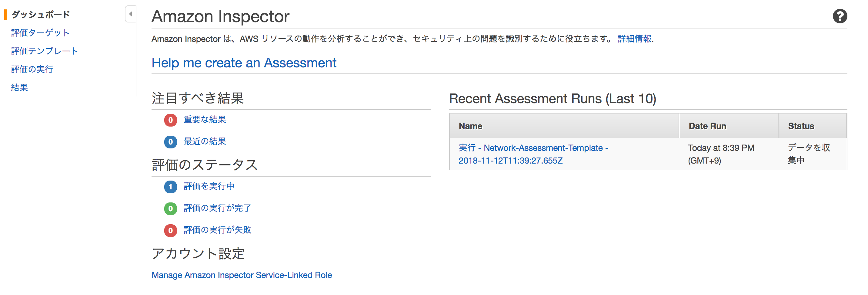Open the 評価の実行が完了 link
The width and height of the screenshot is (868, 295).
pos(217,208)
